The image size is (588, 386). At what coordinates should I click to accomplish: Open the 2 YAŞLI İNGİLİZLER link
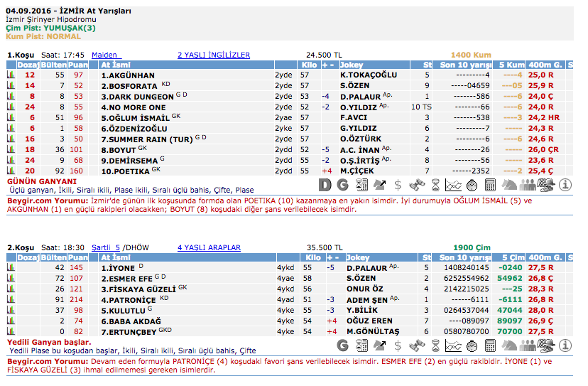tap(214, 55)
